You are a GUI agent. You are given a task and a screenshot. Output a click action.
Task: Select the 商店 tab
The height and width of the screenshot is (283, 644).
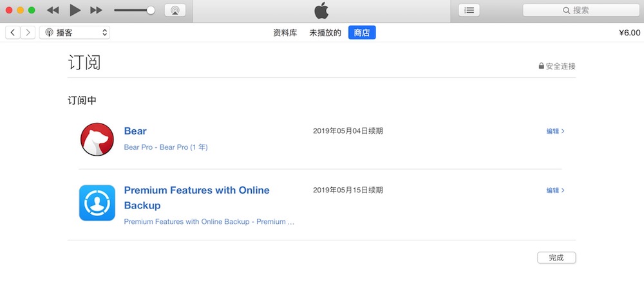pos(362,33)
